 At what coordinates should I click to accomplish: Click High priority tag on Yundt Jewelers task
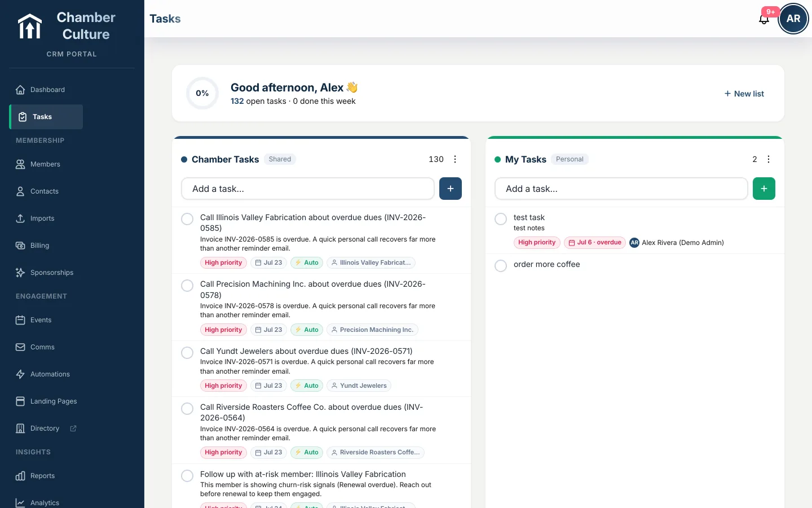(223, 386)
